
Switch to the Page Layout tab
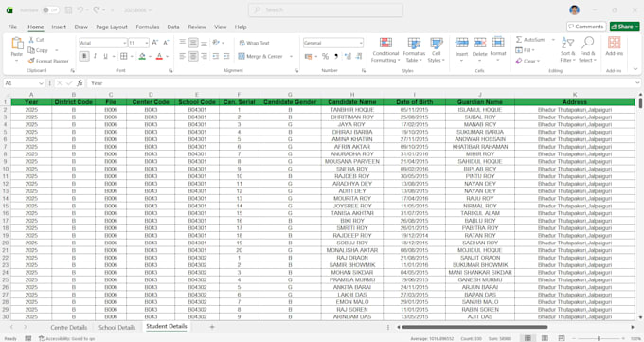pyautogui.click(x=112, y=27)
